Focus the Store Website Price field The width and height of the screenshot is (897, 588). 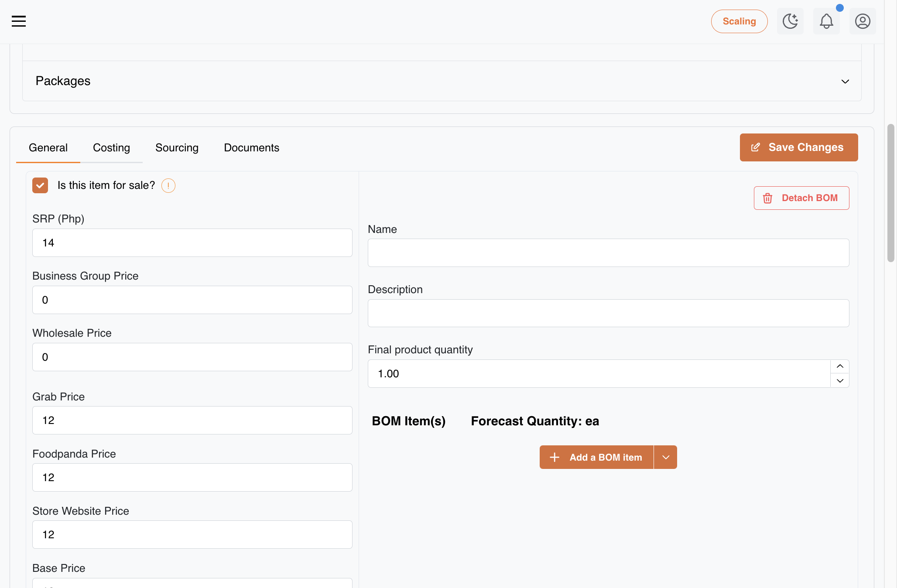[x=192, y=535]
